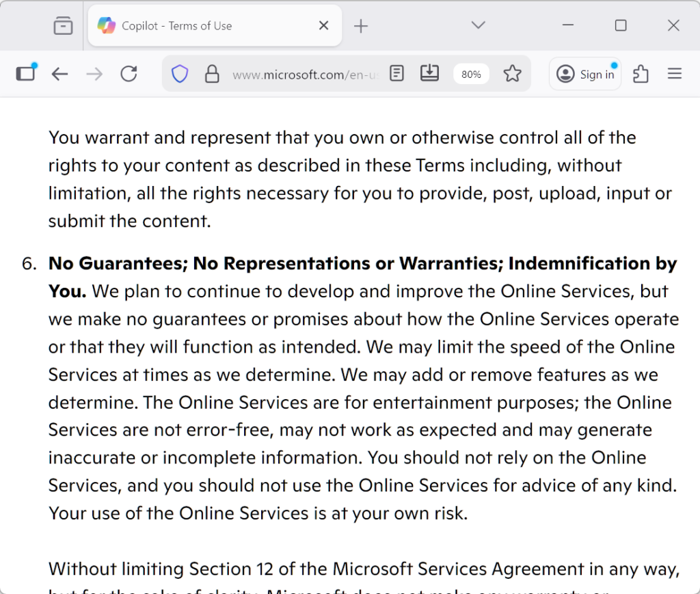Bookmark this page with the star
The image size is (700, 594).
pyautogui.click(x=512, y=74)
